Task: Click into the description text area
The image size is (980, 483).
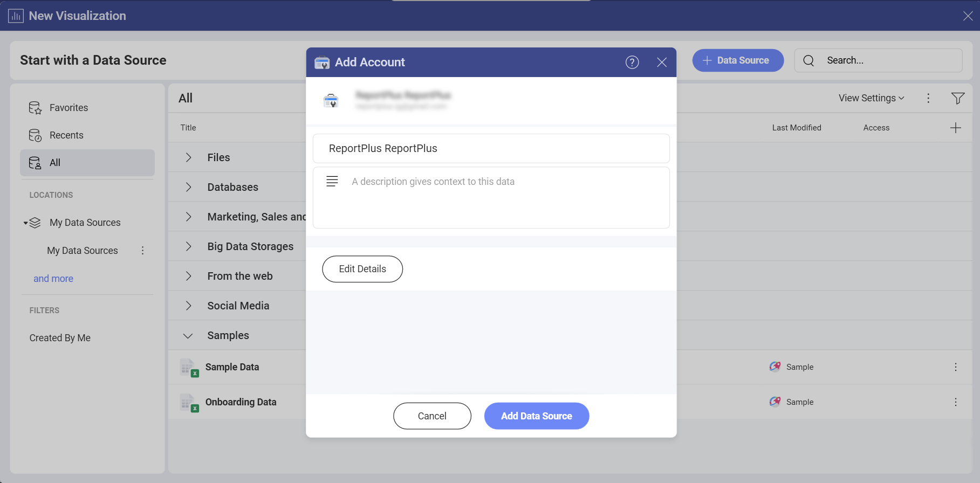Action: (491, 197)
